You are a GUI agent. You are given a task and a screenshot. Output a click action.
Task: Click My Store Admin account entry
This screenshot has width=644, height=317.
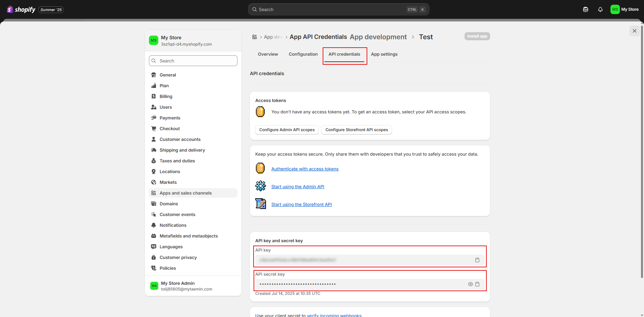tap(193, 286)
